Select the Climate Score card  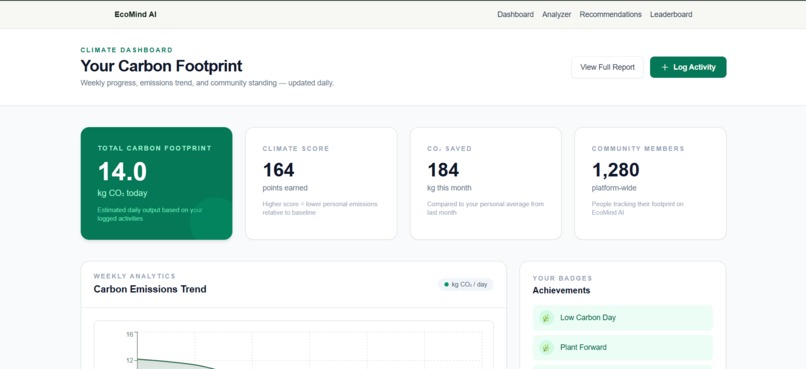[x=321, y=183]
